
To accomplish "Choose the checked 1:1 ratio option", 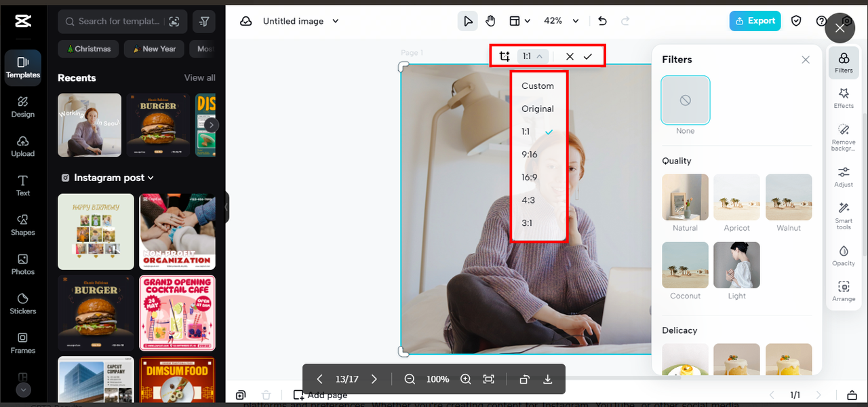I will pyautogui.click(x=538, y=132).
